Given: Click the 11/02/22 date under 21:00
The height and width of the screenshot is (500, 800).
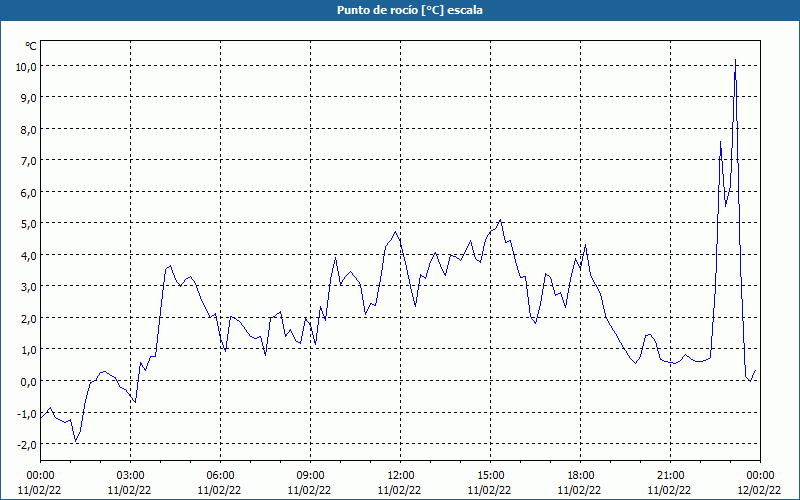Looking at the screenshot, I should (x=669, y=490).
